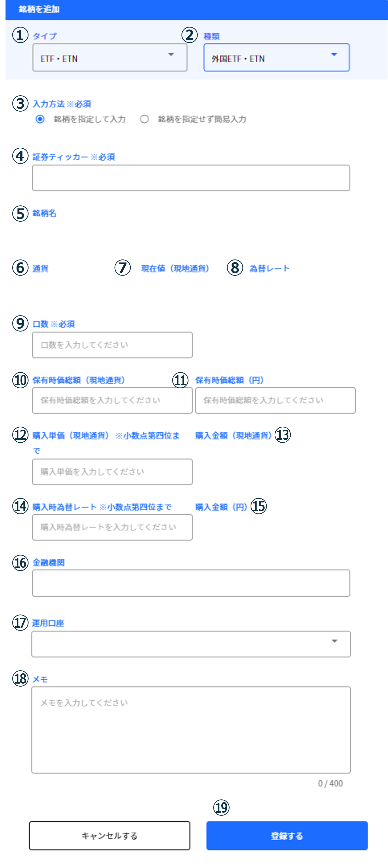388x868 pixels.
Task: Click the タイプ dropdown arrow icon
Action: coord(171,55)
